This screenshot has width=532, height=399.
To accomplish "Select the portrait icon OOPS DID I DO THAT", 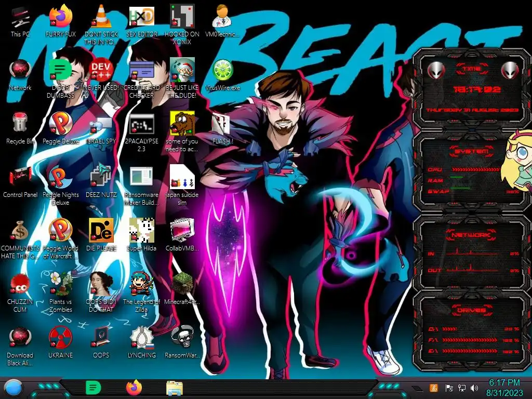I will pos(101,283).
